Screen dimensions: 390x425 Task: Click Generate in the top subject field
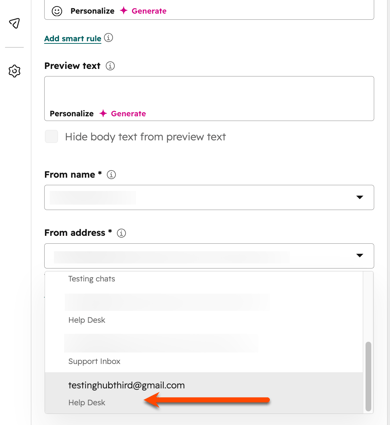(x=149, y=11)
